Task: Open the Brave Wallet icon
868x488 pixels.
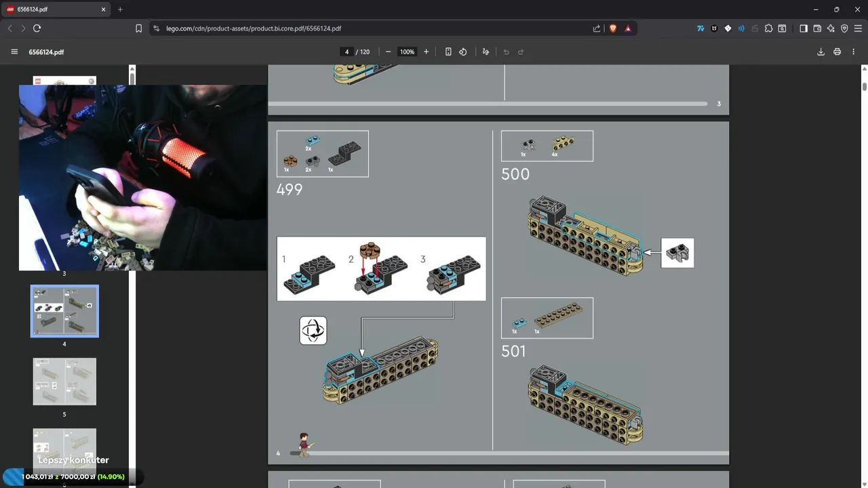Action: coord(817,28)
